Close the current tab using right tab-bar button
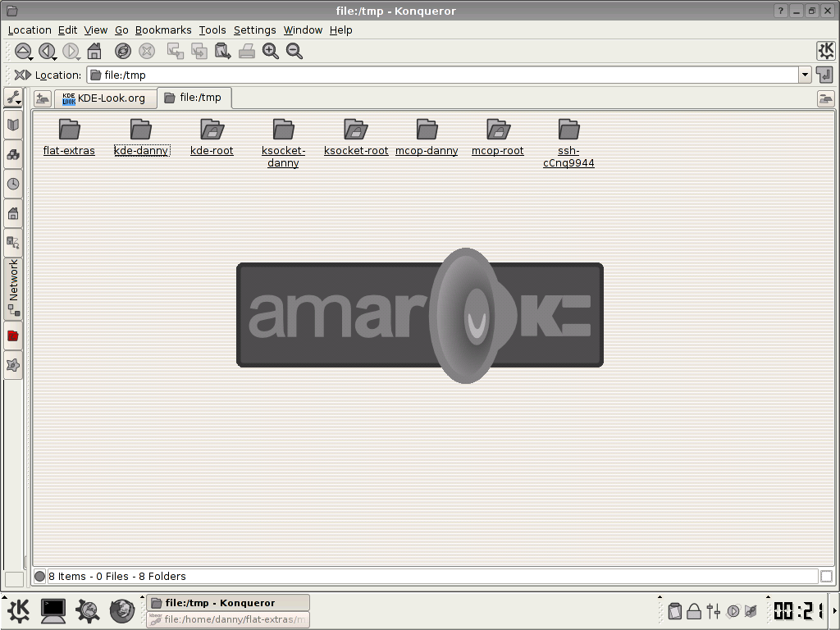The width and height of the screenshot is (840, 630). pyautogui.click(x=825, y=98)
